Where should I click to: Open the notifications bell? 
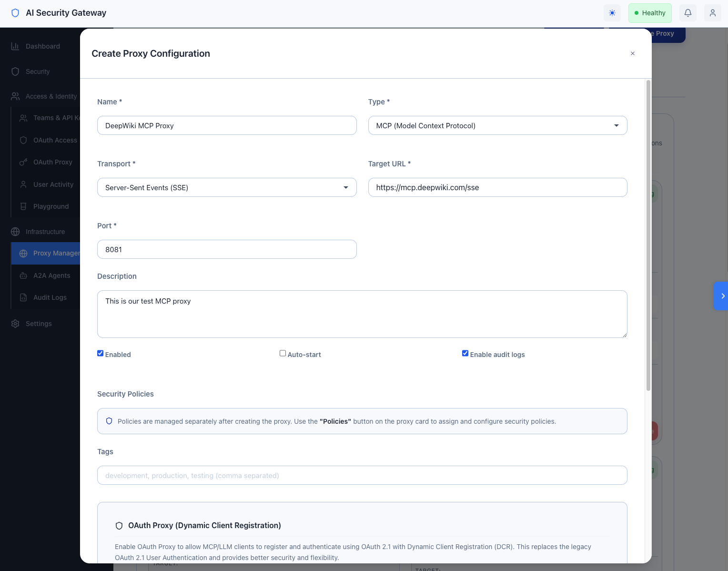688,13
